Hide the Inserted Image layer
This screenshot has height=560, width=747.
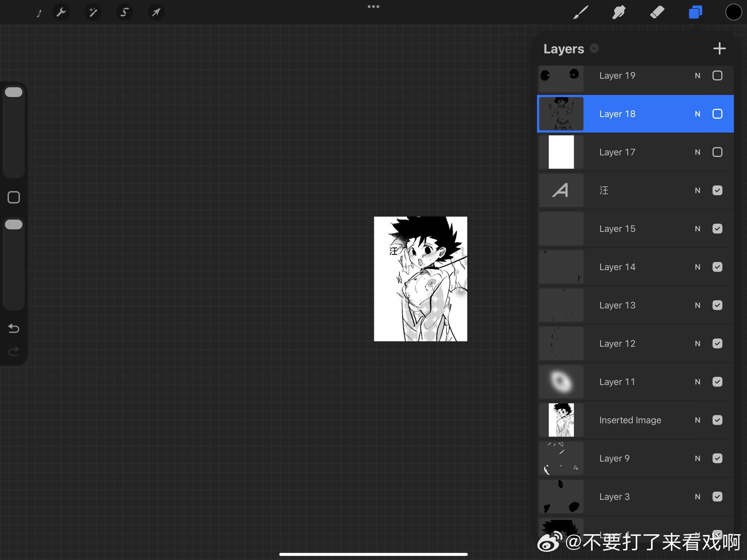717,420
